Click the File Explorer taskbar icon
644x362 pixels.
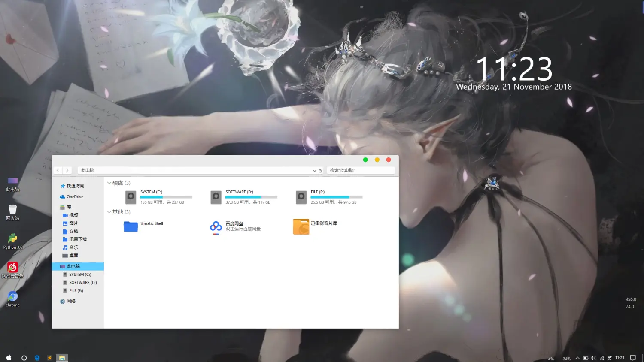point(62,358)
